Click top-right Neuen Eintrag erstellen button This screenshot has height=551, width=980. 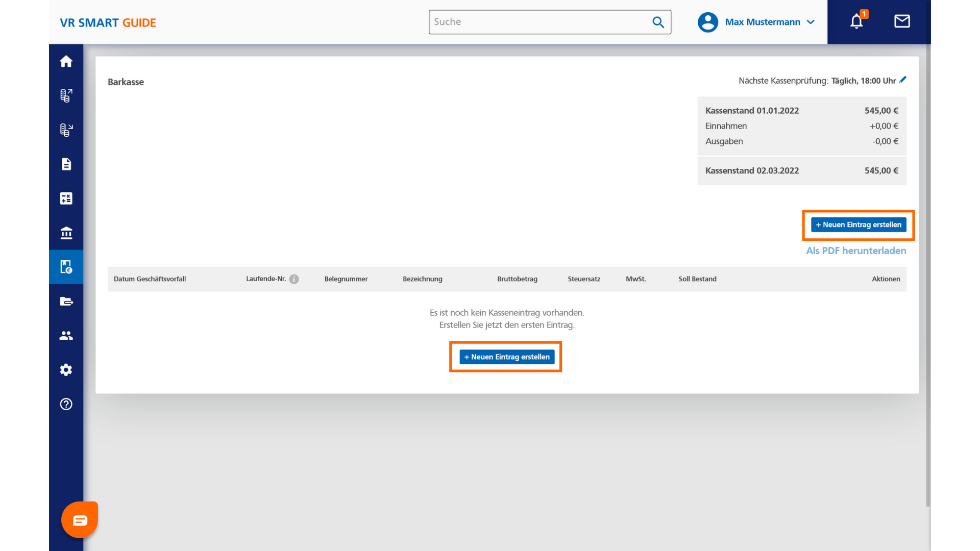tap(859, 224)
